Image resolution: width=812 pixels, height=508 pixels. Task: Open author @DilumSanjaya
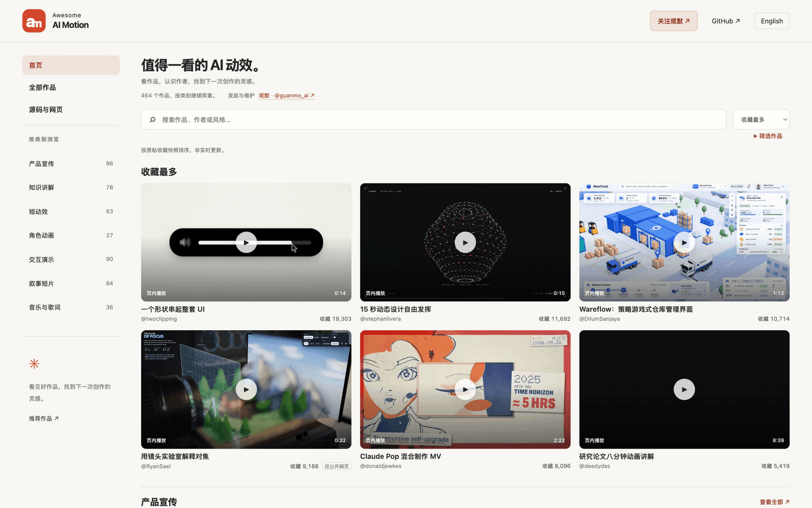[599, 319]
